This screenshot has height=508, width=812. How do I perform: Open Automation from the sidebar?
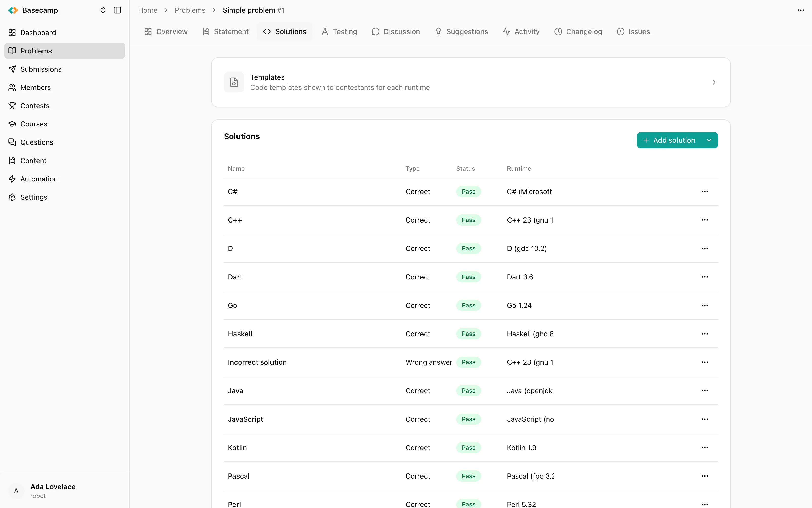point(65,179)
